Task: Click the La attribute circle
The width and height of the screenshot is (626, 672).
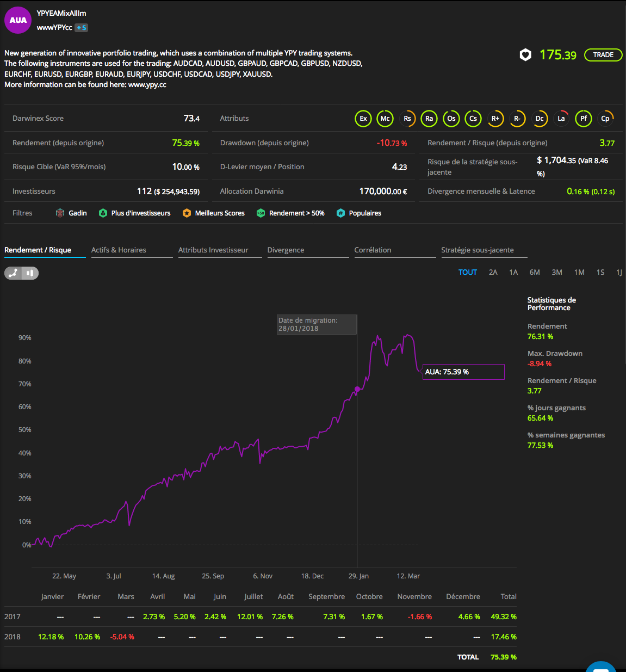Action: click(561, 118)
